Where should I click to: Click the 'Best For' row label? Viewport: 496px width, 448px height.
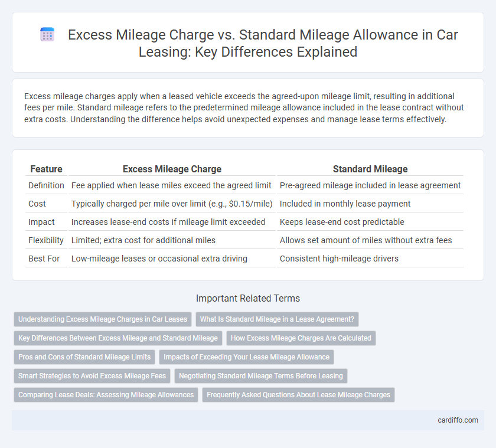tap(44, 259)
